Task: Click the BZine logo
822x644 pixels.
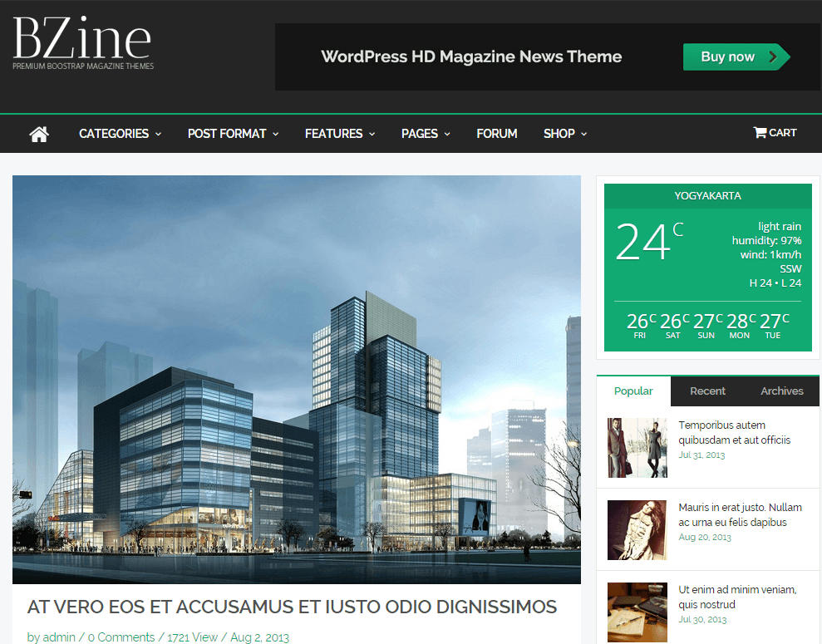Action: point(82,43)
